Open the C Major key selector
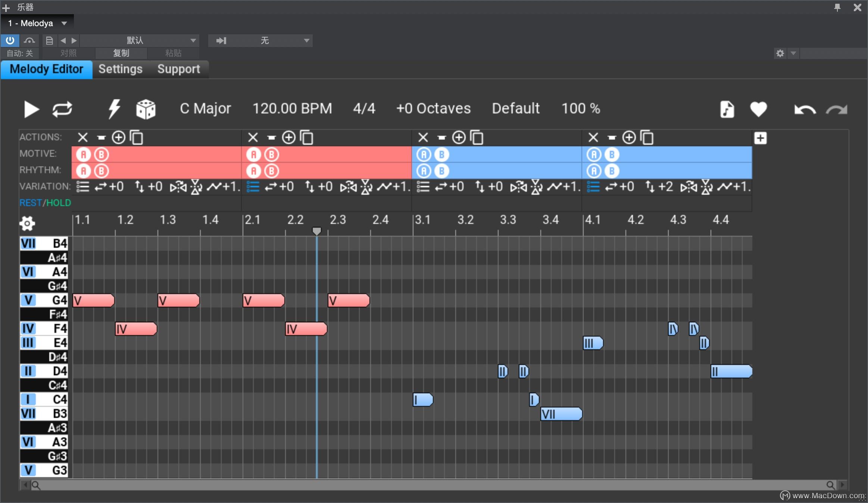 [206, 109]
